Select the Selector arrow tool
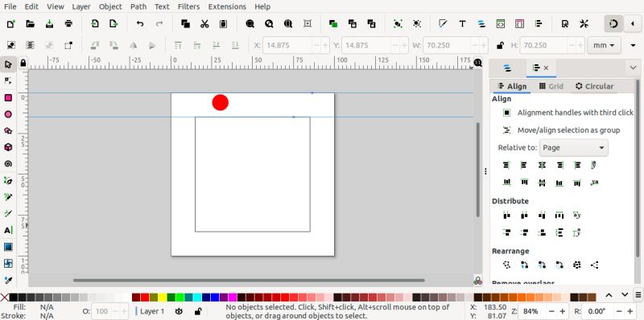This screenshot has height=320, width=644. (8, 64)
